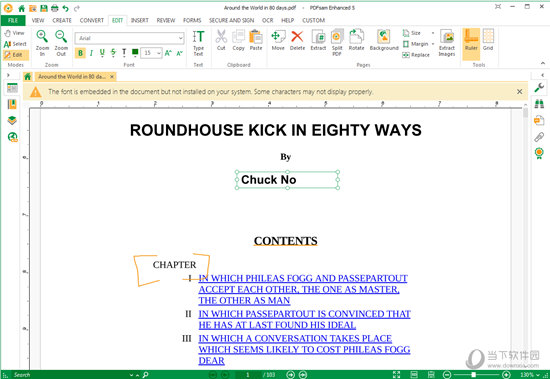Switch to the VIEW ribbon tab
550x379 pixels.
coord(38,20)
